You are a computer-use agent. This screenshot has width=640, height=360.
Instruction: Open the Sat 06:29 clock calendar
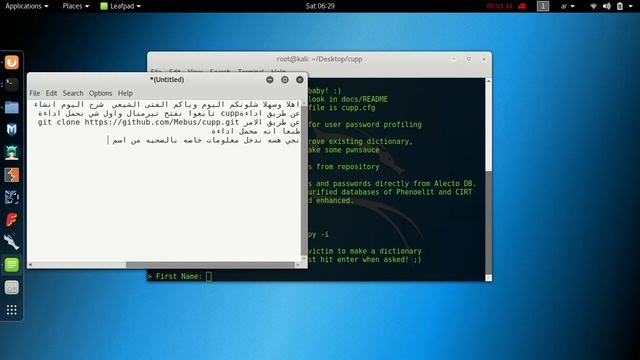(x=320, y=6)
